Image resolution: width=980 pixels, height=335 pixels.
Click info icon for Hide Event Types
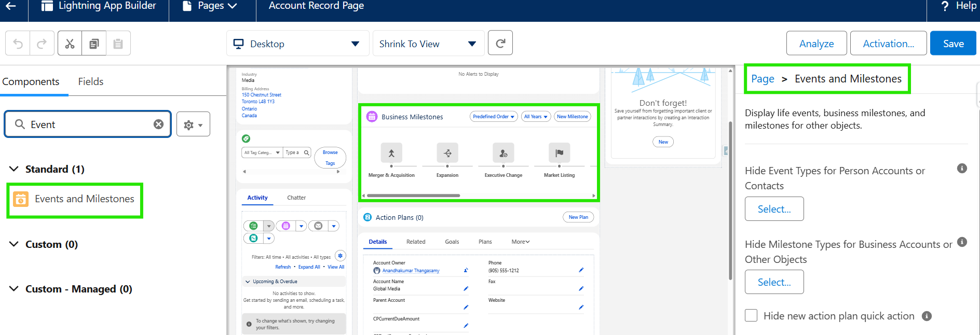(962, 169)
